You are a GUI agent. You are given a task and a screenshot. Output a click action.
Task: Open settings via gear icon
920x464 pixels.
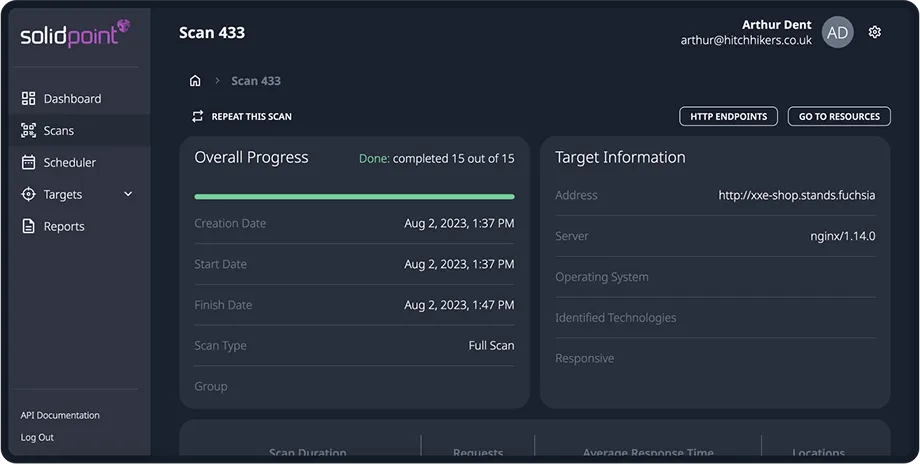tap(875, 32)
